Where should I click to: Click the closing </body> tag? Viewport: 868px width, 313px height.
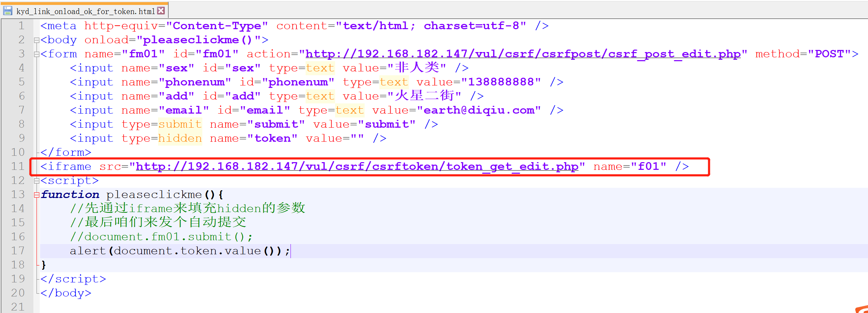(x=66, y=293)
